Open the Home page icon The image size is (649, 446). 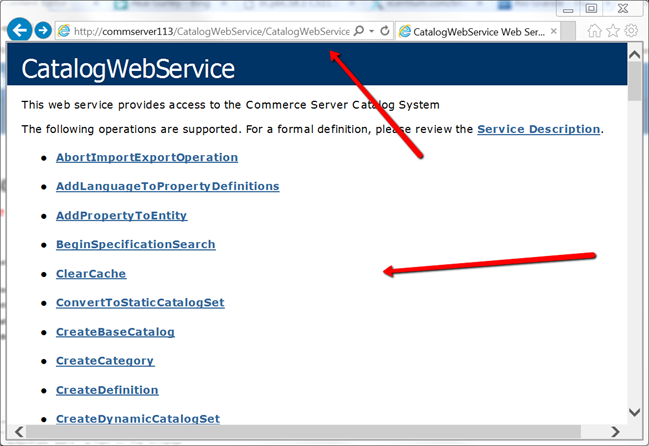pos(594,31)
